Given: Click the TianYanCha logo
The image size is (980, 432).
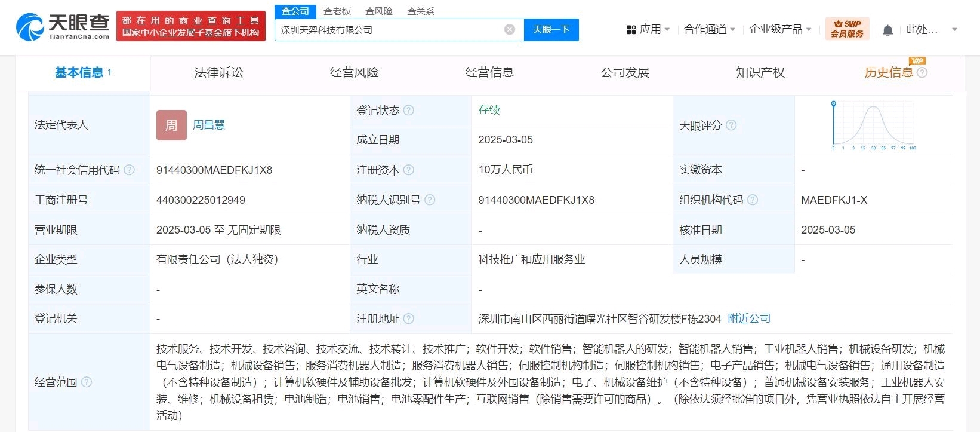Looking at the screenshot, I should 63,27.
